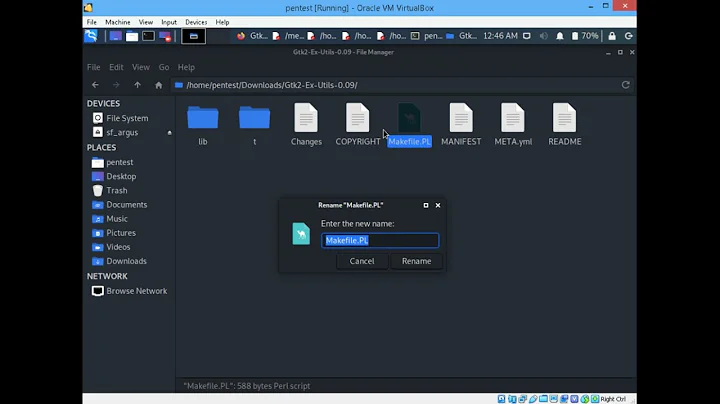The height and width of the screenshot is (404, 720).
Task: Select the README file icon
Action: pyautogui.click(x=564, y=118)
